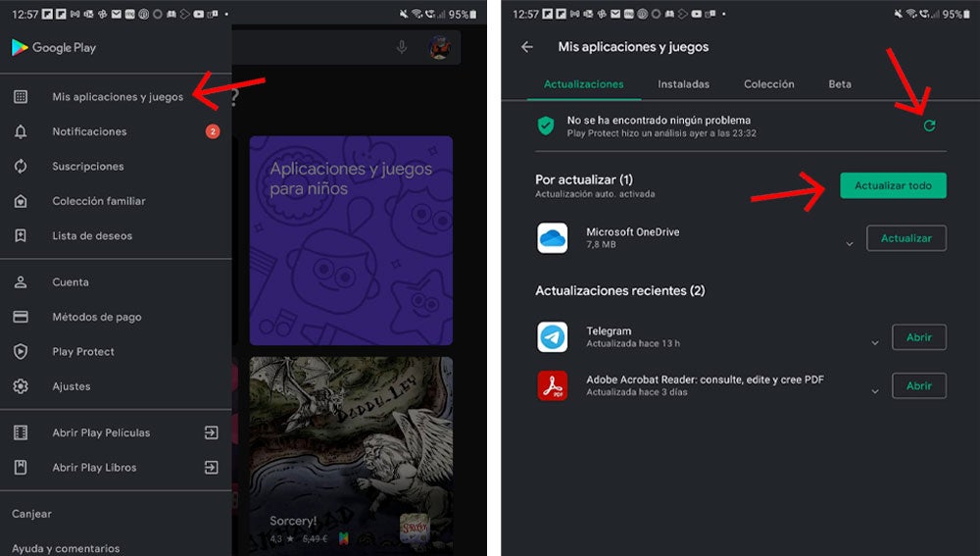The image size is (980, 556).
Task: Click the Google Play logo
Action: pos(54,47)
